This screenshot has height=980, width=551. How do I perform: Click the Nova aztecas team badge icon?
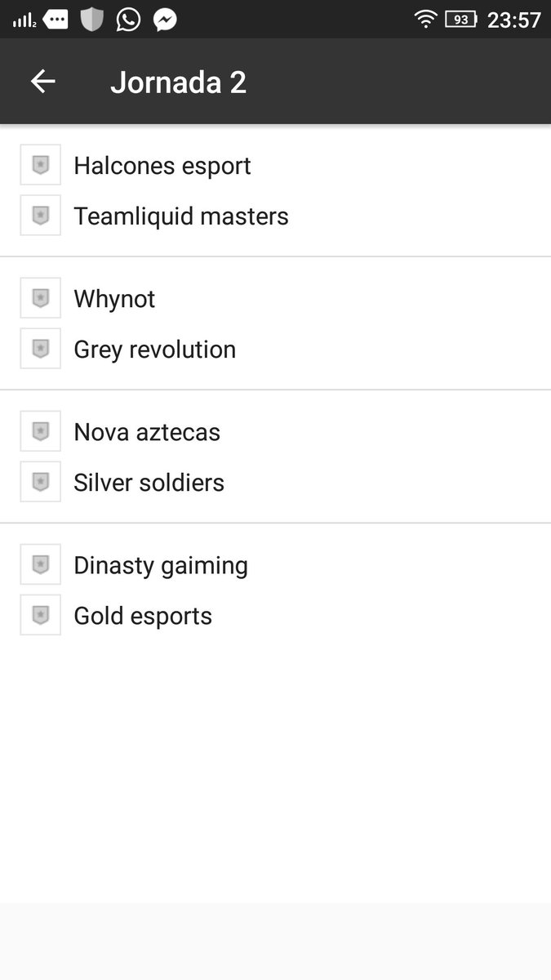coord(41,431)
